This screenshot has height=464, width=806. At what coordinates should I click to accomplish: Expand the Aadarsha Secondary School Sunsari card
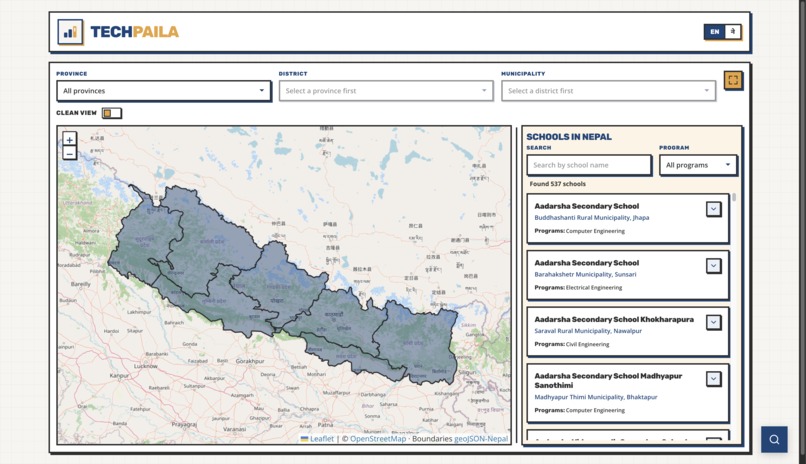(713, 266)
